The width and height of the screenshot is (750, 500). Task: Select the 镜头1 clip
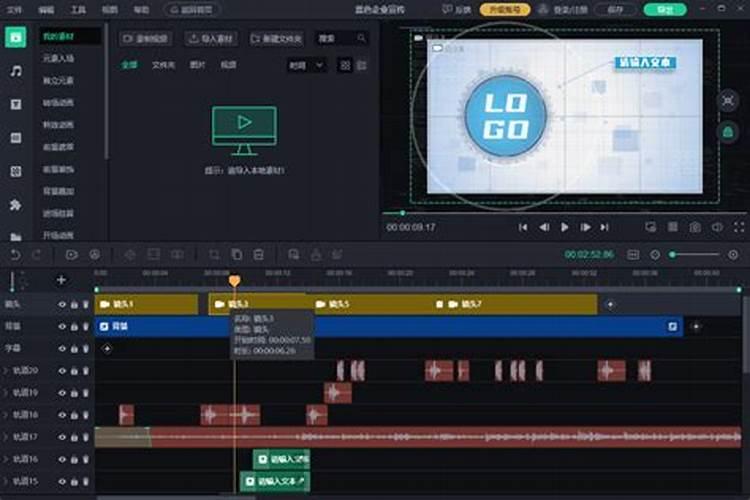pyautogui.click(x=146, y=304)
